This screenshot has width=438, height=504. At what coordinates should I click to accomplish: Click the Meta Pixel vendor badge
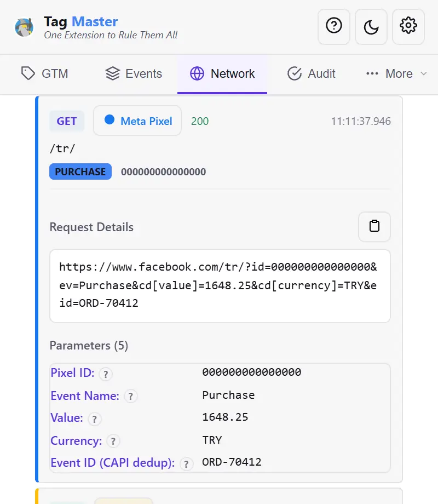(137, 121)
